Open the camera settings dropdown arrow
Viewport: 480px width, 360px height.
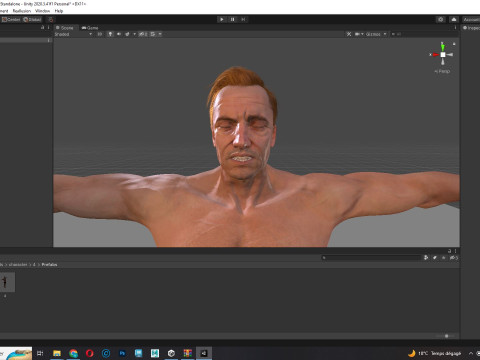click(x=362, y=34)
